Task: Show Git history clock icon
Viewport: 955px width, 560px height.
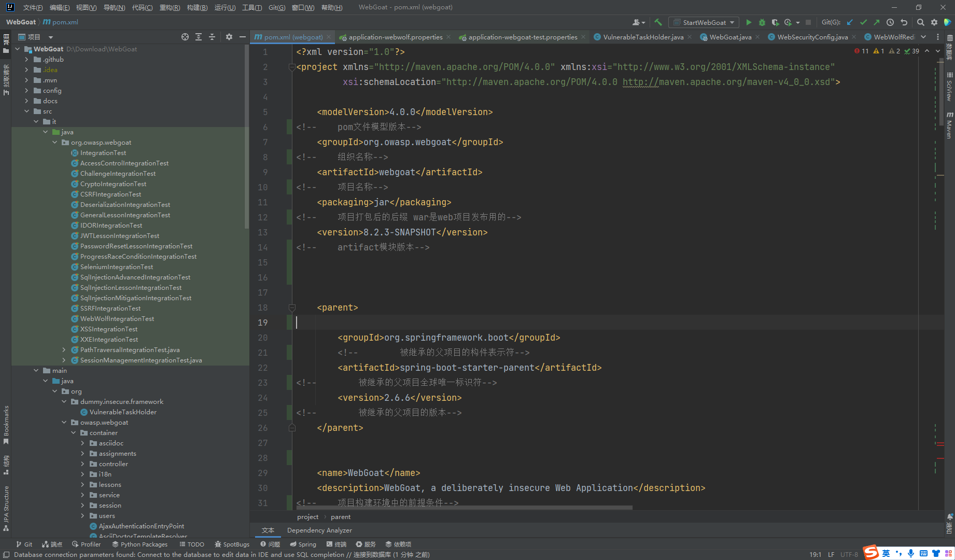Action: (x=890, y=22)
